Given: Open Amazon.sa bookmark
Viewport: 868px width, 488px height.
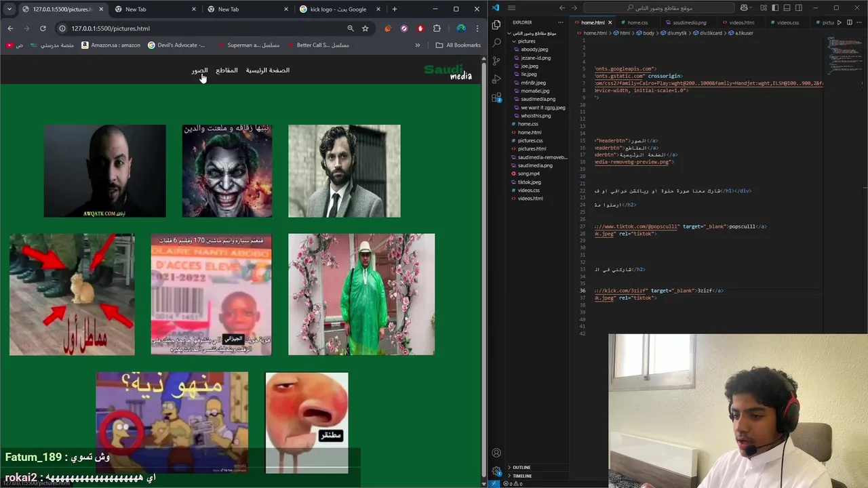Looking at the screenshot, I should pyautogui.click(x=111, y=45).
